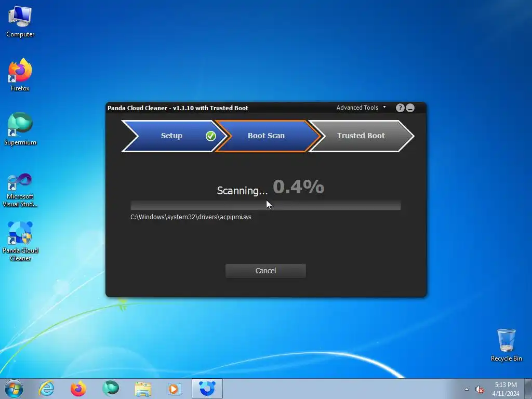This screenshot has width=532, height=399.
Task: Open the clock showing 5:13 PM
Action: 506,389
